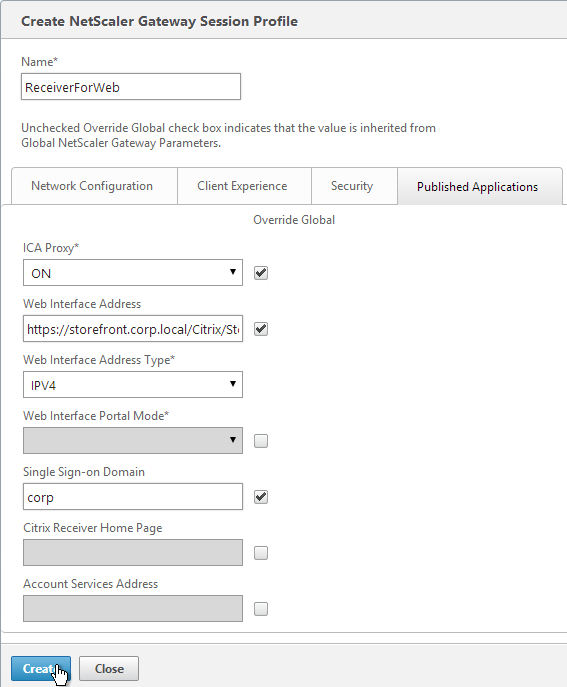Select the Security tab
Screen dimensions: 567x687
coord(354,186)
